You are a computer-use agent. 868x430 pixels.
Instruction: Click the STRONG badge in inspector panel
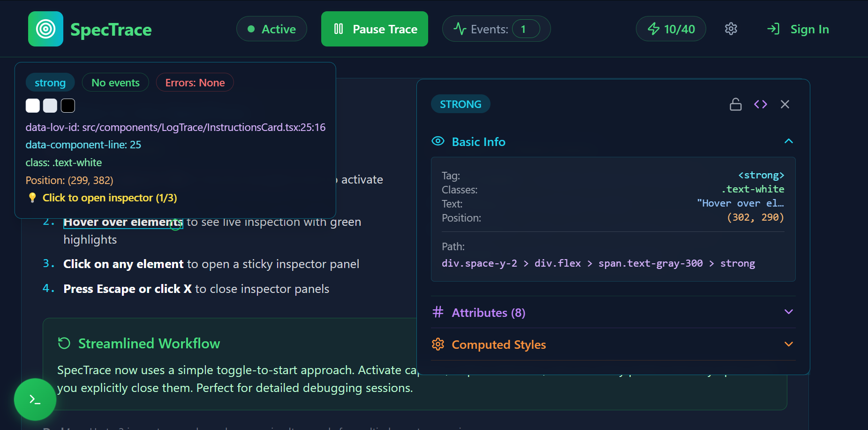[460, 104]
